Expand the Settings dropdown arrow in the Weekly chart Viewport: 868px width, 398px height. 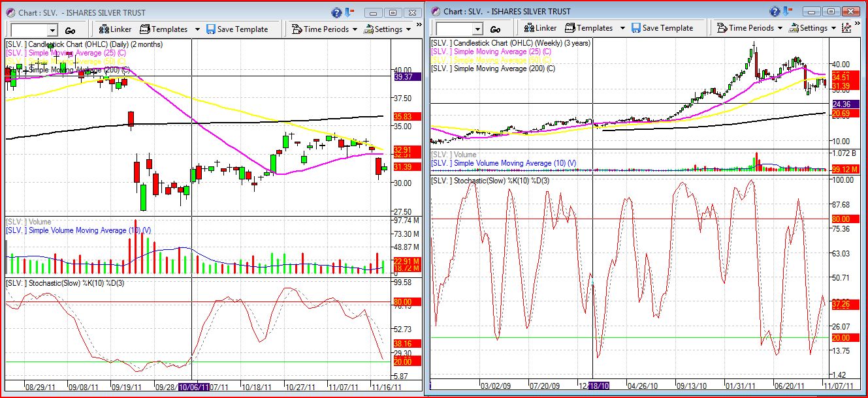(x=833, y=28)
